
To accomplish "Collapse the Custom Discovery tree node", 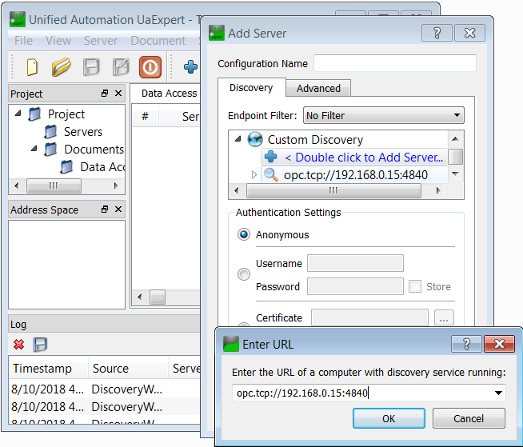I will tap(238, 139).
